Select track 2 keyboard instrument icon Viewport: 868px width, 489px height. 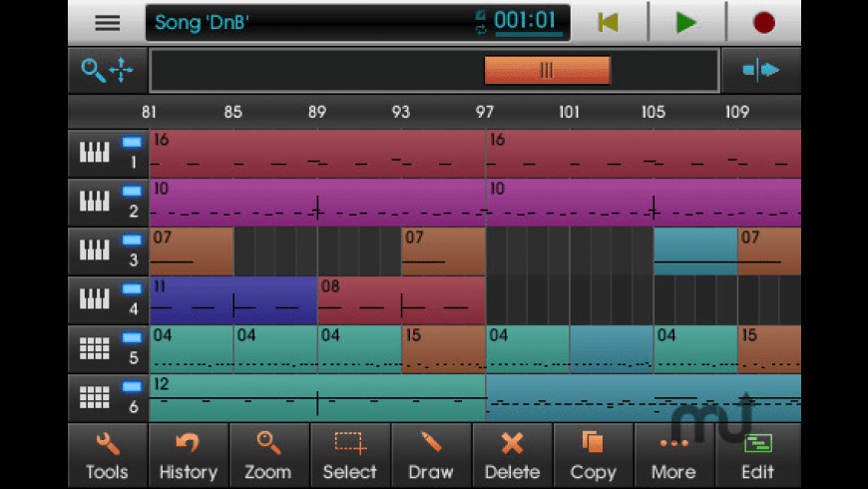click(94, 201)
